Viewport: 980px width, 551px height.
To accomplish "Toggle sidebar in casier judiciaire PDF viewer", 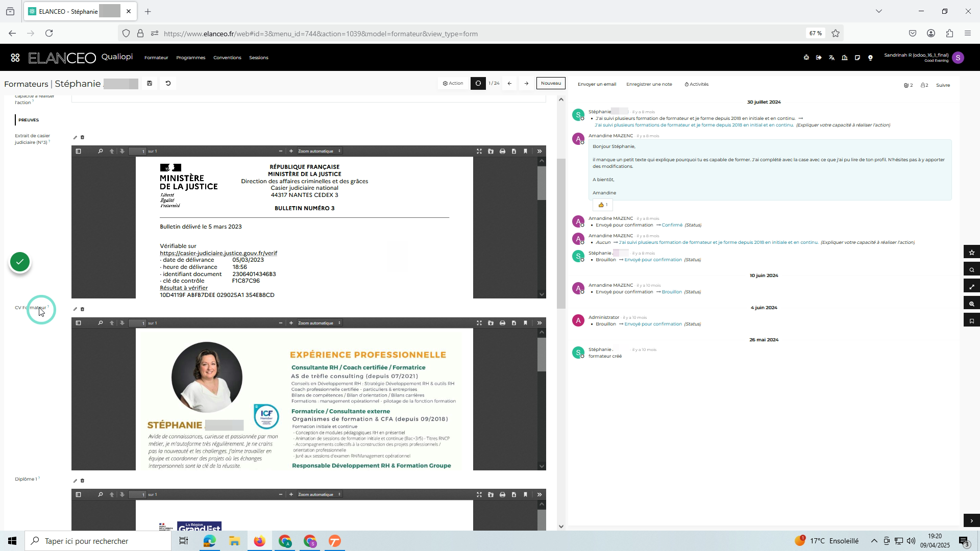I will coord(78,151).
